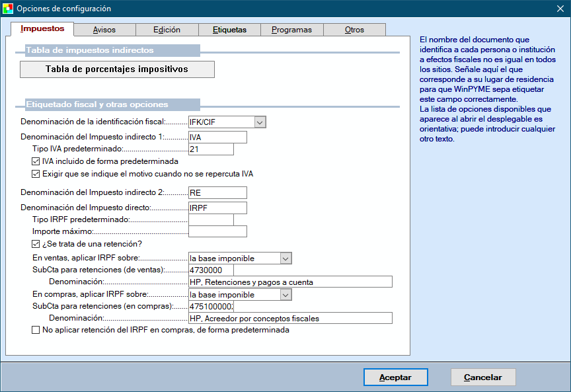Click the Tipo IVA predeterminado field

(210, 149)
